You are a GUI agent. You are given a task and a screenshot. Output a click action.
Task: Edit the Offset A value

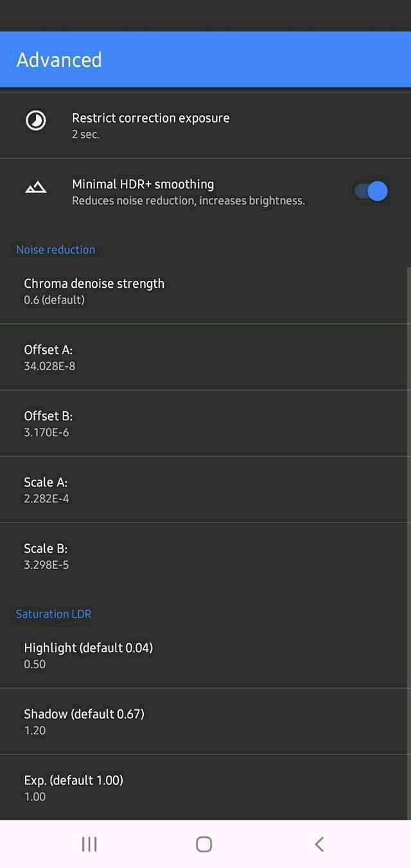49,357
